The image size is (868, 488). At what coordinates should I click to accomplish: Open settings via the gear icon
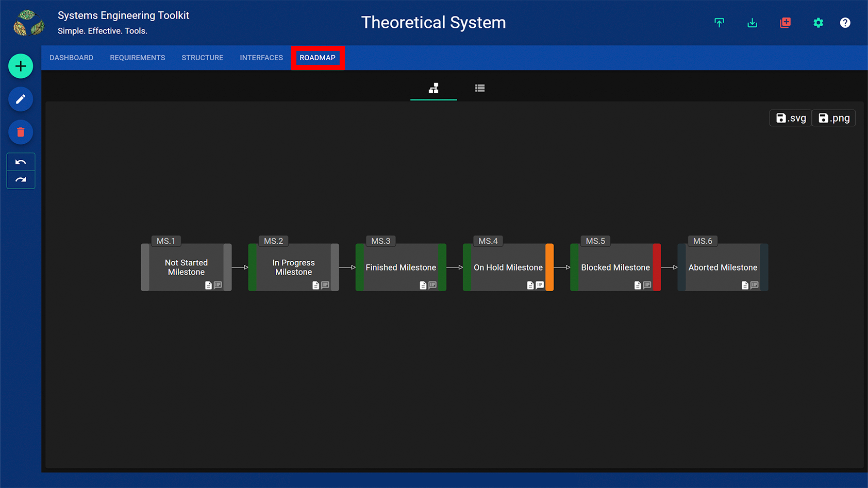coord(818,23)
